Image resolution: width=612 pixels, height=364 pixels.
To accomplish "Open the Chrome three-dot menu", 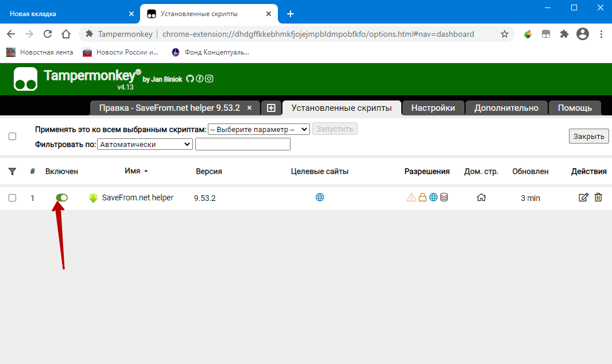I will coord(601,34).
